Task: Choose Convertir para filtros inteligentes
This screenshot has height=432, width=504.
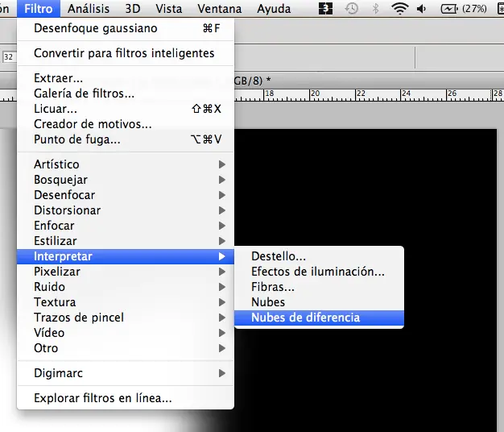Action: click(x=126, y=53)
